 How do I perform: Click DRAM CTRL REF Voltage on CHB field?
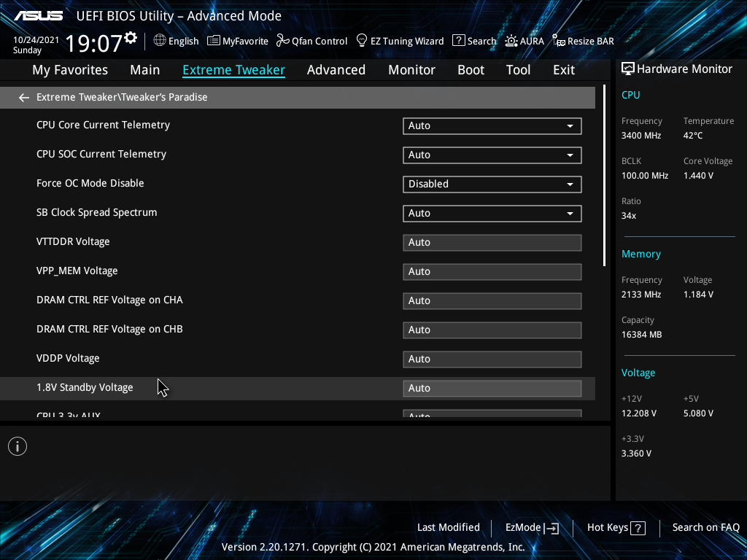click(x=492, y=330)
